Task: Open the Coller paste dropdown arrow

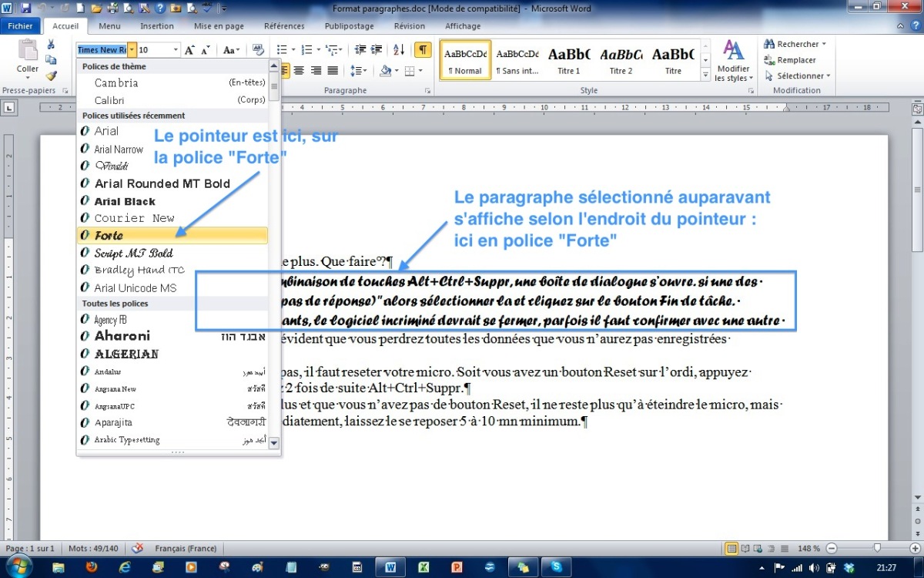Action: pyautogui.click(x=28, y=76)
